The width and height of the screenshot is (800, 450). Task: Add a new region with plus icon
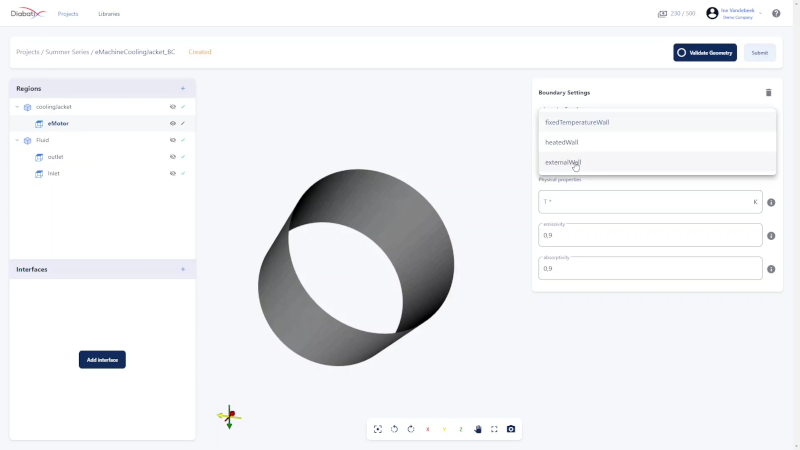(x=183, y=88)
